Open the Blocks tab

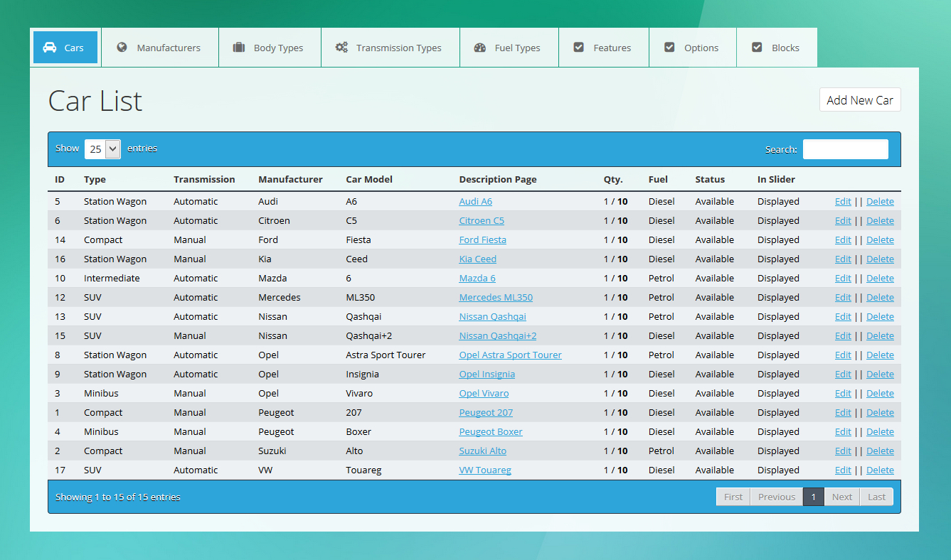[x=777, y=48]
